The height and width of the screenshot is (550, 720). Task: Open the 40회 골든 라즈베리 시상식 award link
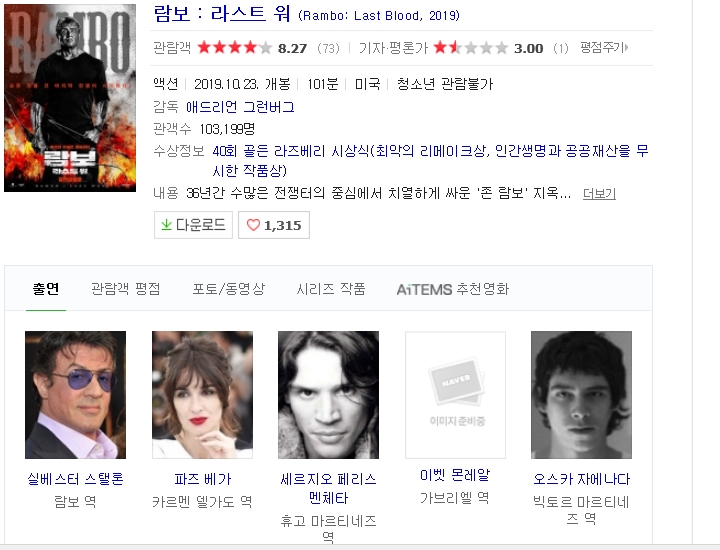pos(291,151)
